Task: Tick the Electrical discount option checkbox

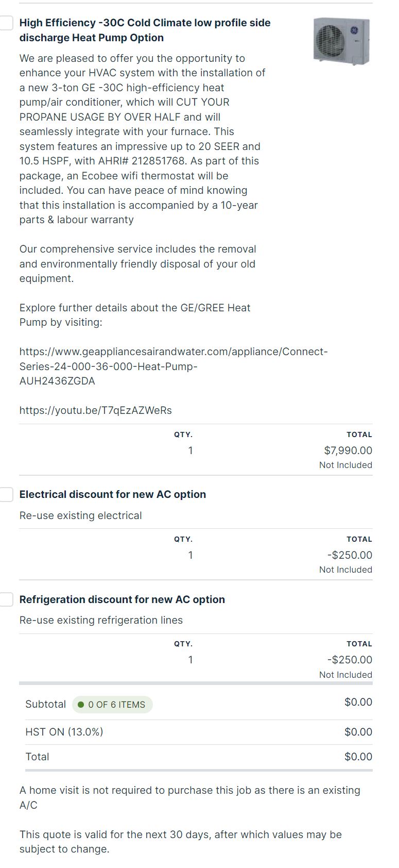Action: tap(6, 494)
